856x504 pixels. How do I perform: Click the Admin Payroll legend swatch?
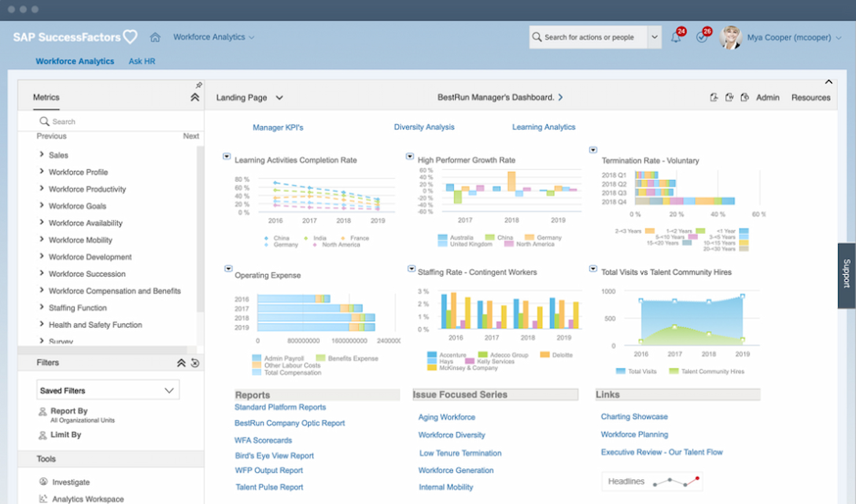click(257, 358)
